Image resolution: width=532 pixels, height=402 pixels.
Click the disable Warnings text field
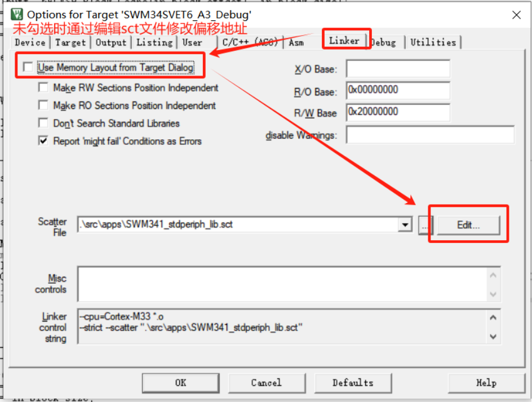point(429,135)
